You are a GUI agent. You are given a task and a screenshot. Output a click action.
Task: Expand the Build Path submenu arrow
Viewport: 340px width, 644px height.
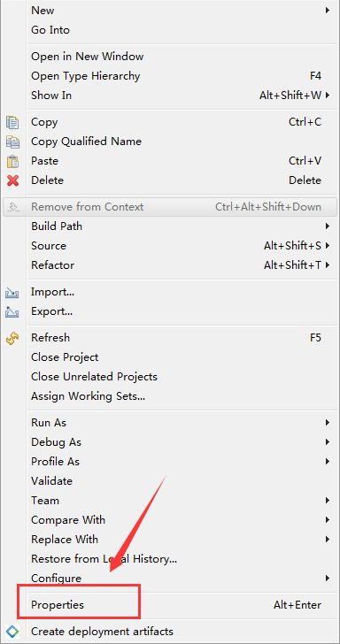tap(328, 226)
